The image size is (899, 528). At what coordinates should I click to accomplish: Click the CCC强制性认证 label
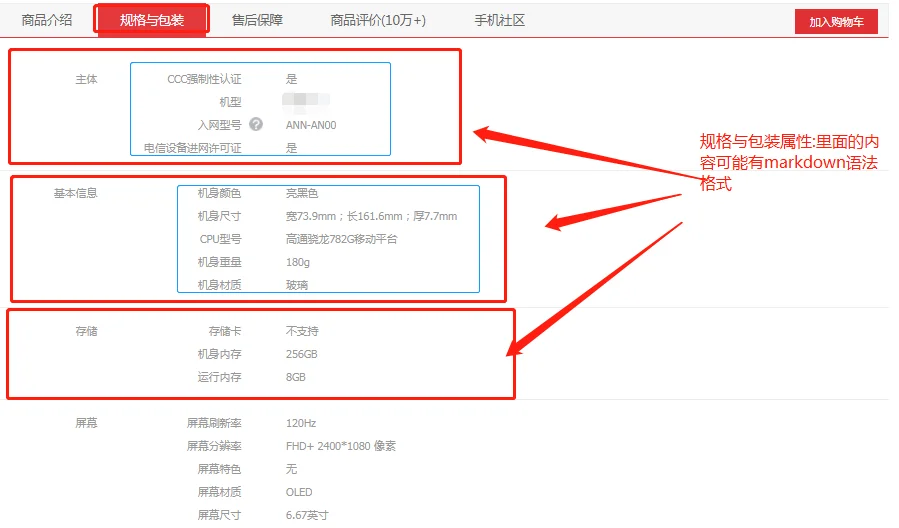pos(204,79)
